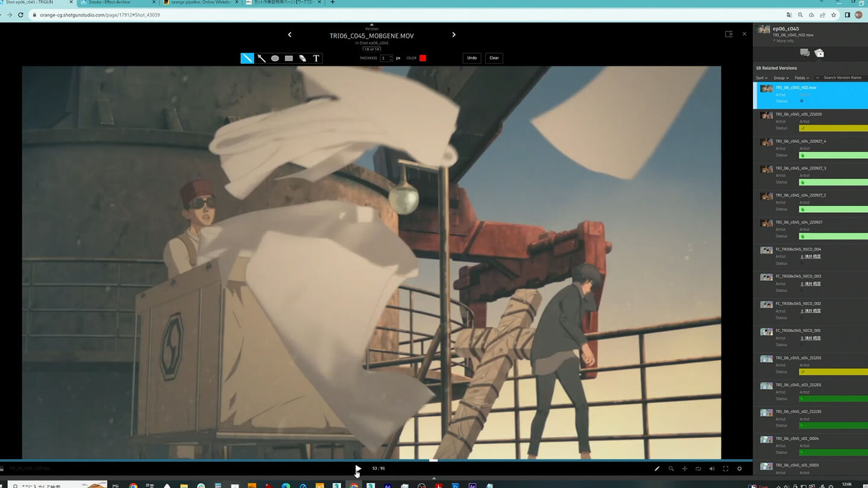Image resolution: width=868 pixels, height=488 pixels.
Task: Click the play button in the viewer
Action: tap(358, 468)
